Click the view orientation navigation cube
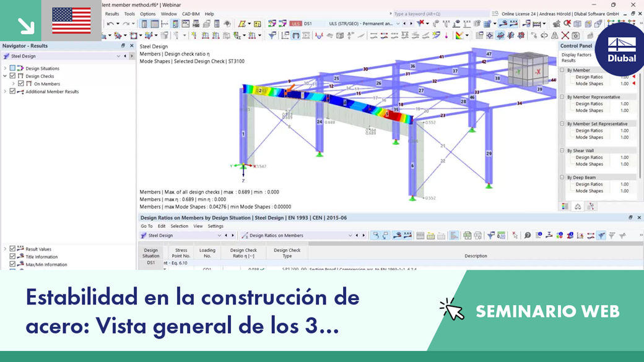644x362 pixels. 528,69
